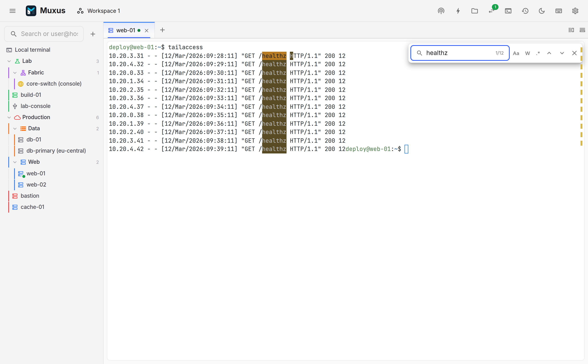The width and height of the screenshot is (588, 364).
Task: Collapse the Fabric subgroup
Action: point(15,73)
